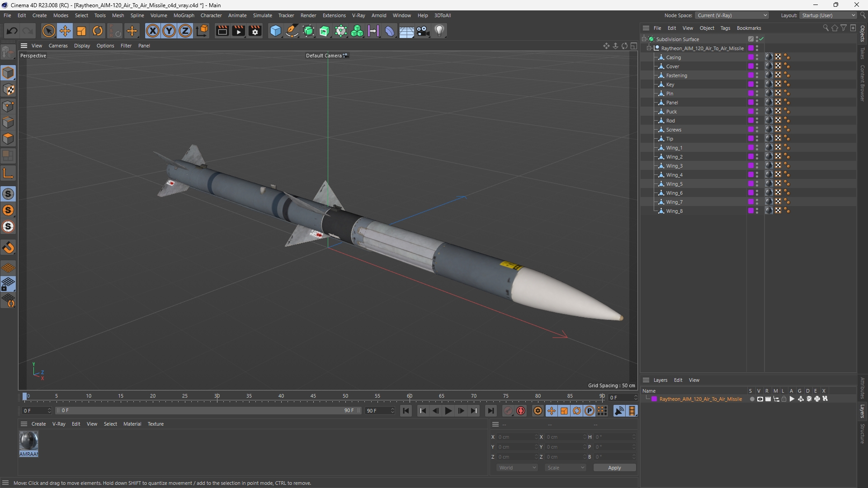868x488 pixels.
Task: Click frame 45 on the timeline ruler
Action: pos(313,396)
